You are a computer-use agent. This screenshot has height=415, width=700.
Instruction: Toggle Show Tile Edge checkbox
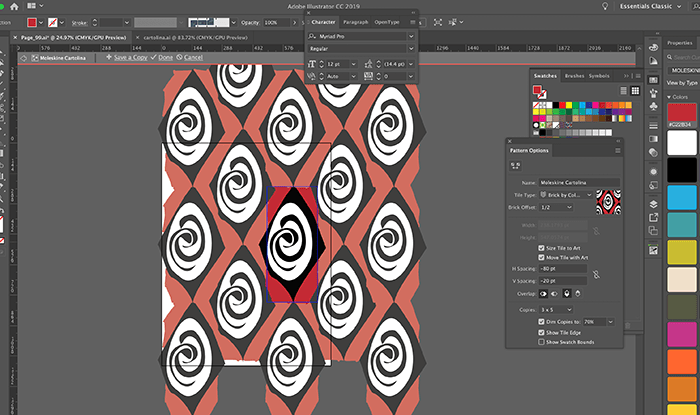coord(541,332)
